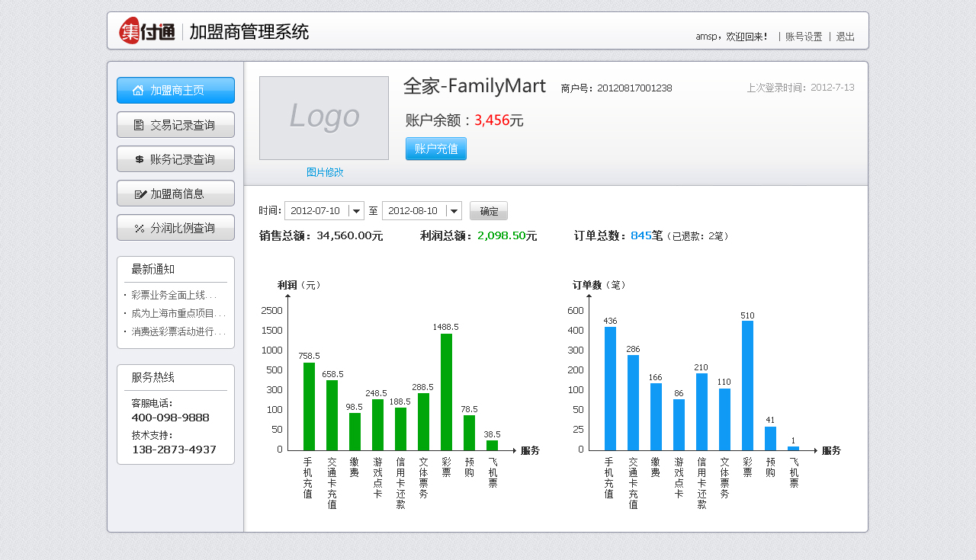Click the dollar icon beside 账务记录查询
The height and width of the screenshot is (560, 976).
140,159
